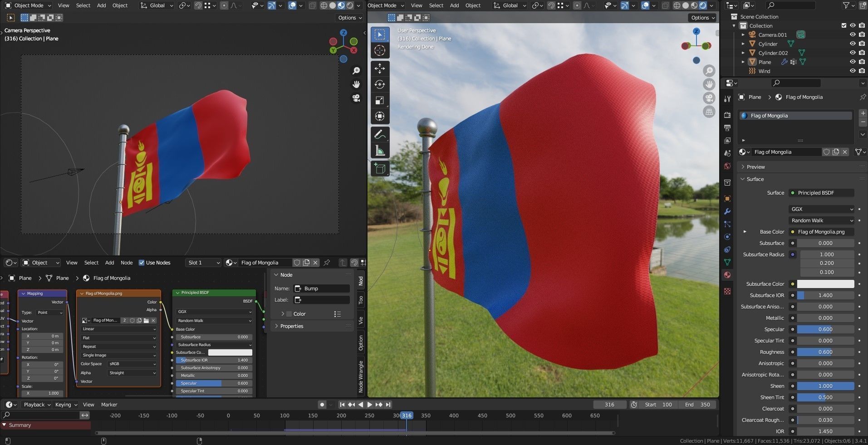Open the outliner filter funnel
Image resolution: width=868 pixels, height=445 pixels.
[x=847, y=5]
